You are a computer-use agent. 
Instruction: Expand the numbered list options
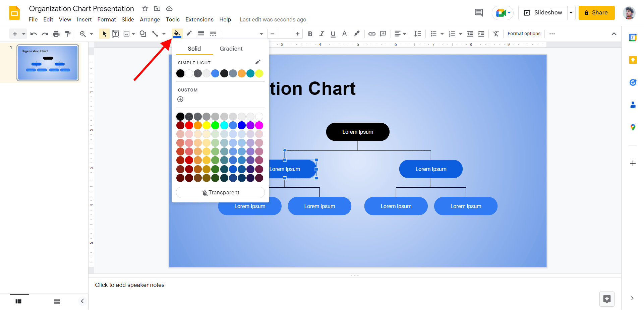[x=460, y=34]
